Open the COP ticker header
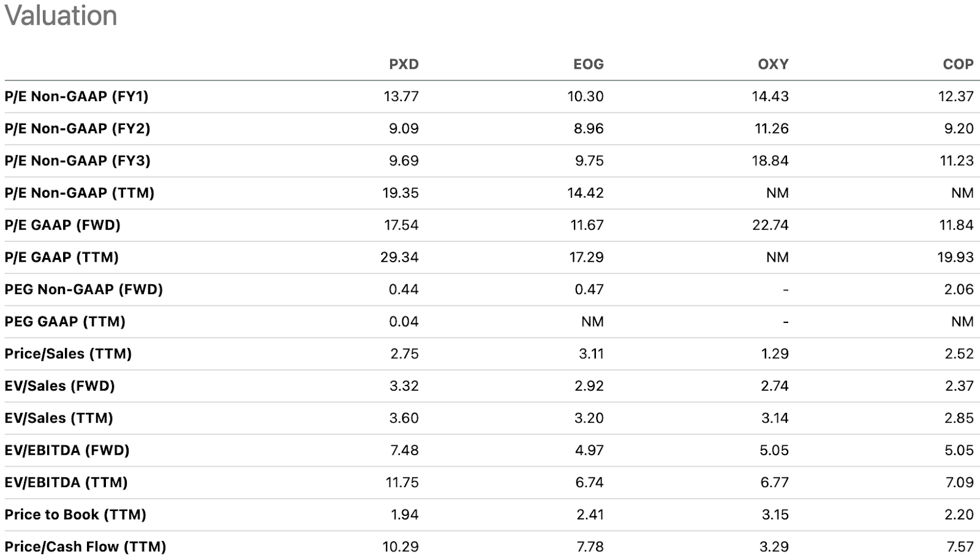This screenshot has height=560, width=980. [x=958, y=64]
